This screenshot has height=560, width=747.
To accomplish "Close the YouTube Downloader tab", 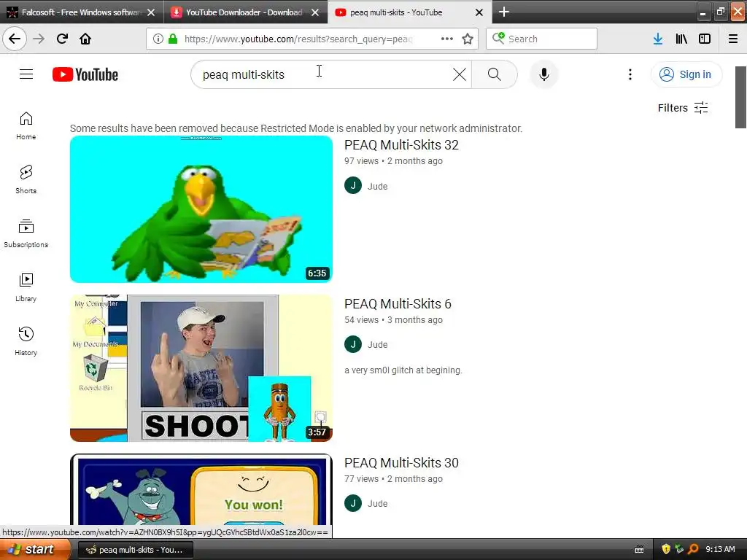I will [315, 12].
